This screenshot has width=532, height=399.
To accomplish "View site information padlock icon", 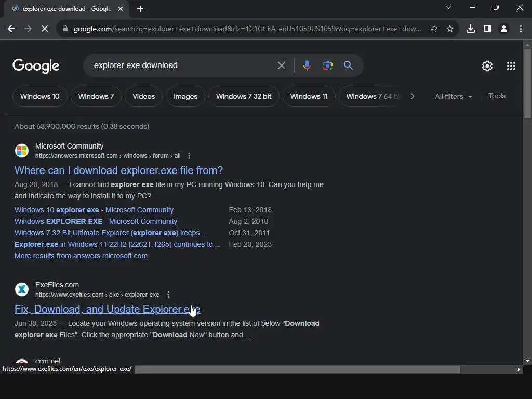I will pyautogui.click(x=65, y=29).
